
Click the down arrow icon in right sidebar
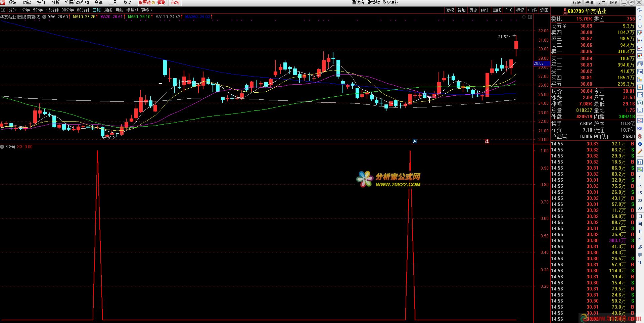640,25
